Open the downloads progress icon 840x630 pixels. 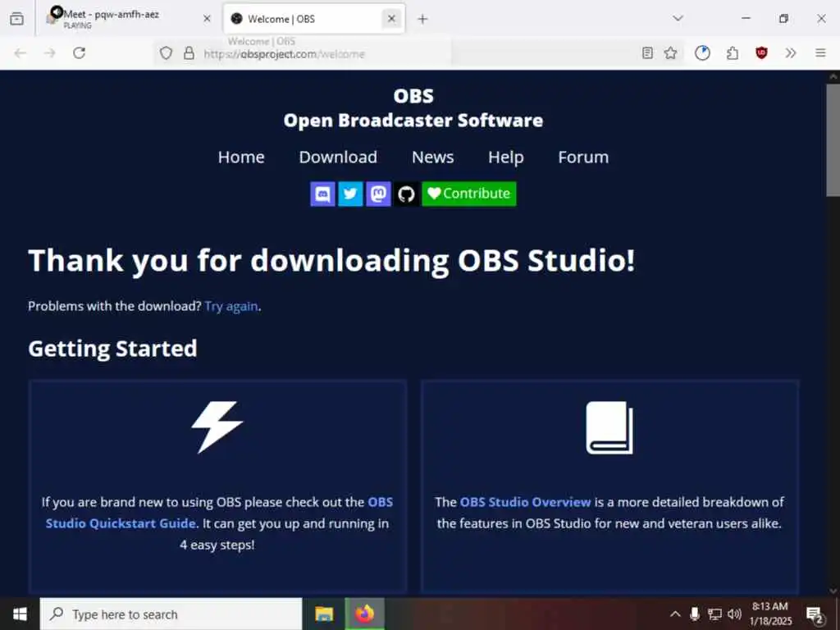pyautogui.click(x=702, y=53)
